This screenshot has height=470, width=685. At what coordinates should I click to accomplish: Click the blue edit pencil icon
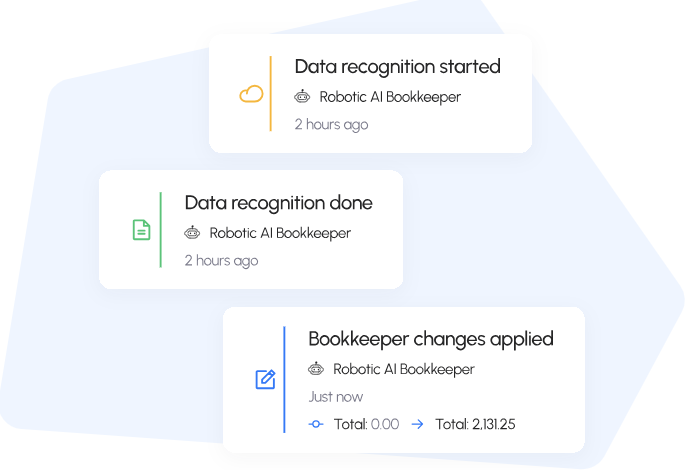click(x=265, y=379)
